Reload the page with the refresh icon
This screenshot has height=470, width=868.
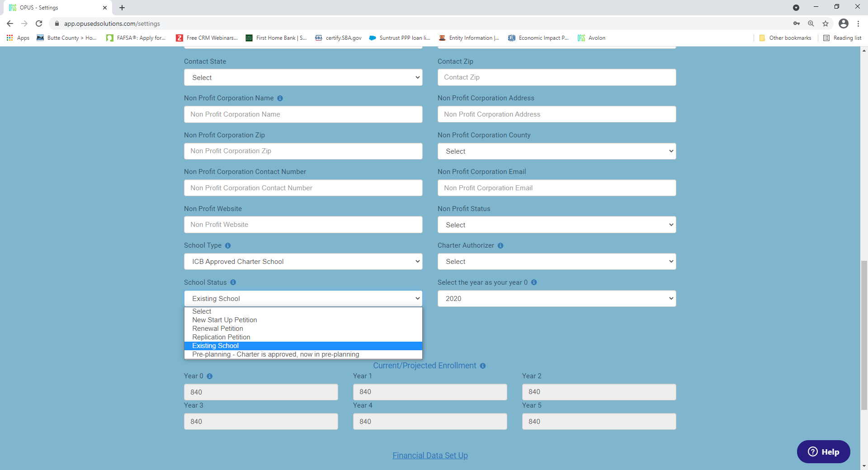[39, 23]
